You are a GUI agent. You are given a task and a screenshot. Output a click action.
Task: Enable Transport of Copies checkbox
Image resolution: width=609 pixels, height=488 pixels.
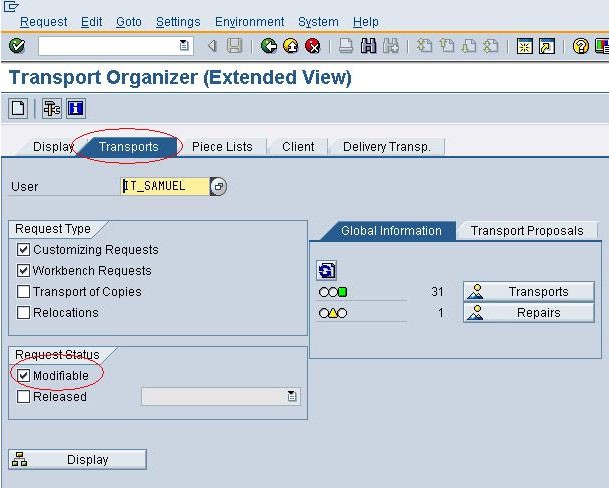click(23, 291)
